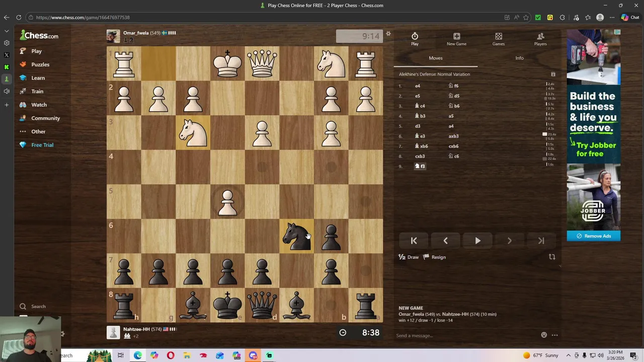Click Nahtzee-HH's avatar

[x=113, y=332]
